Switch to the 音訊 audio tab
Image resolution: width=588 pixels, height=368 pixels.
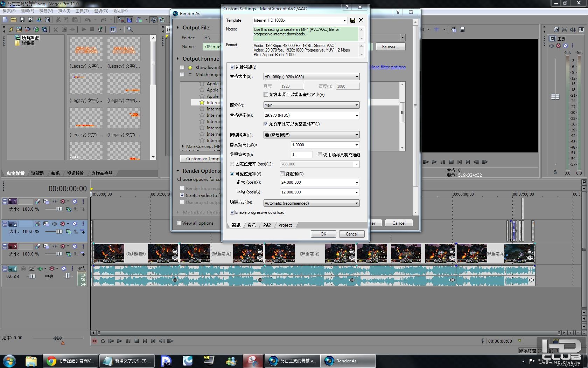click(x=251, y=225)
